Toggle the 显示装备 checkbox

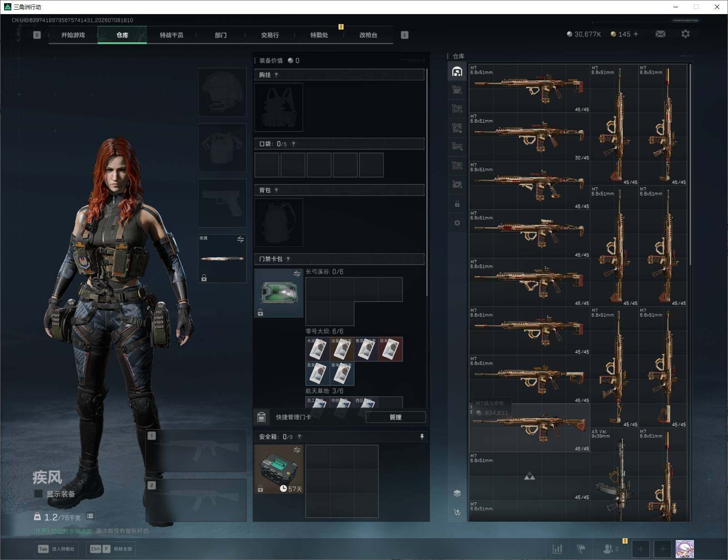(39, 494)
